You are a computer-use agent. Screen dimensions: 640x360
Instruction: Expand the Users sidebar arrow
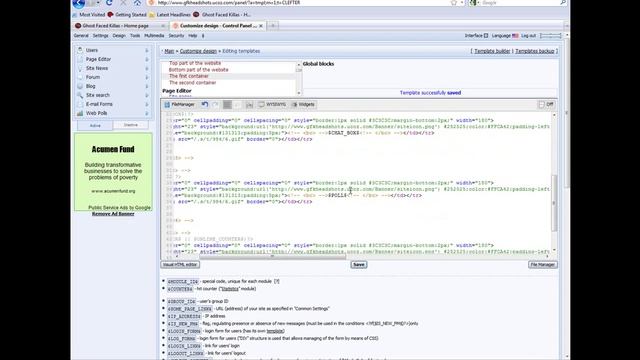(x=147, y=50)
